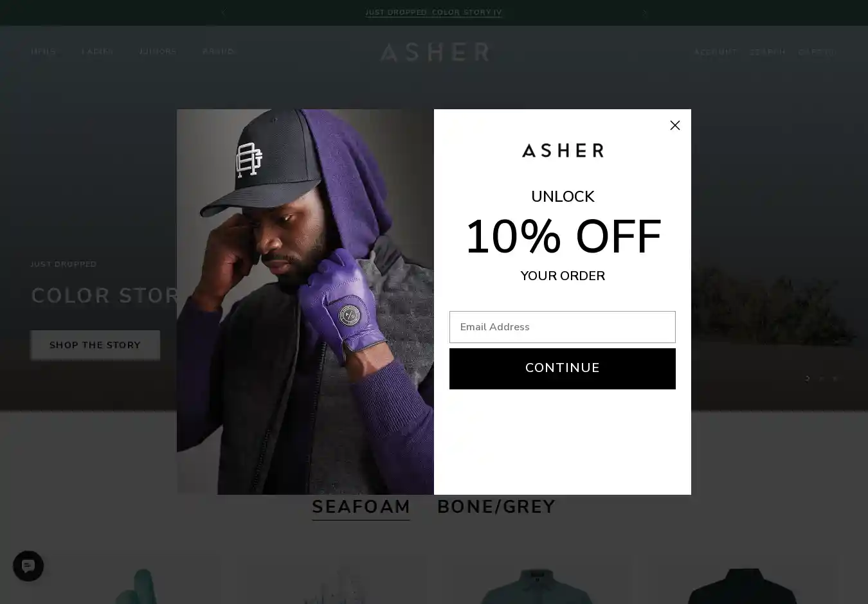Click the ASHER logo in header

434,52
